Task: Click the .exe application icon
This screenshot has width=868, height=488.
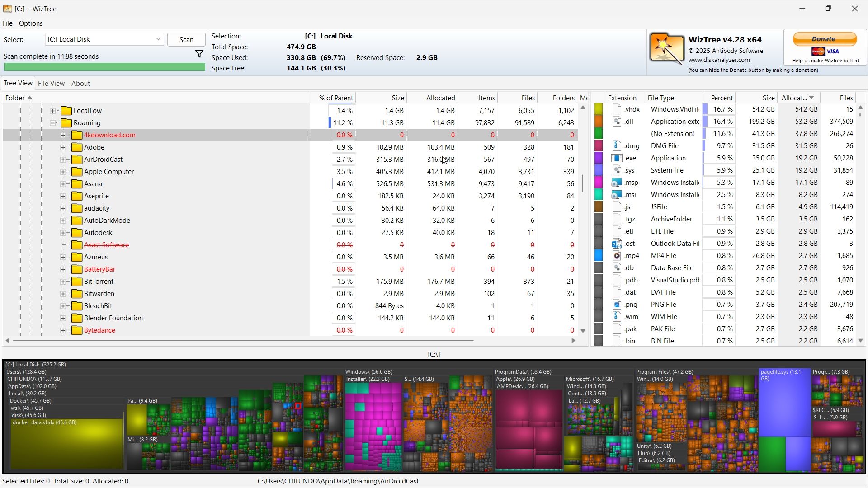Action: [x=617, y=158]
